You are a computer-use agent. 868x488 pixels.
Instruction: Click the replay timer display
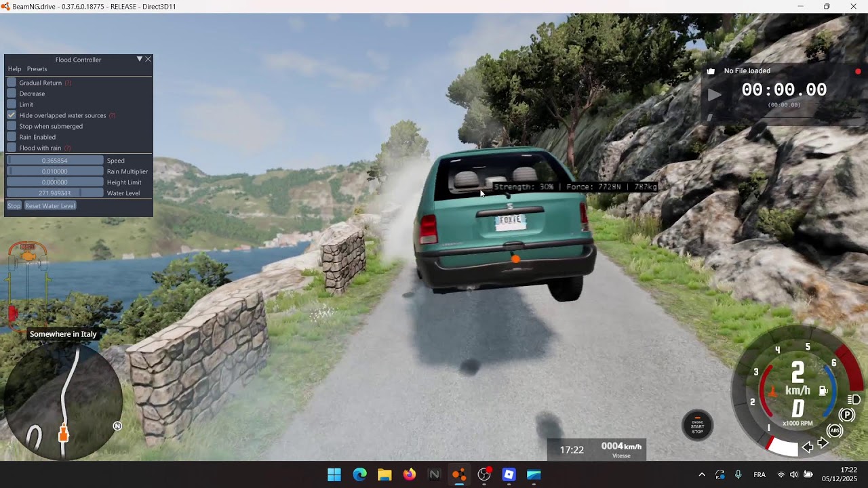click(784, 90)
